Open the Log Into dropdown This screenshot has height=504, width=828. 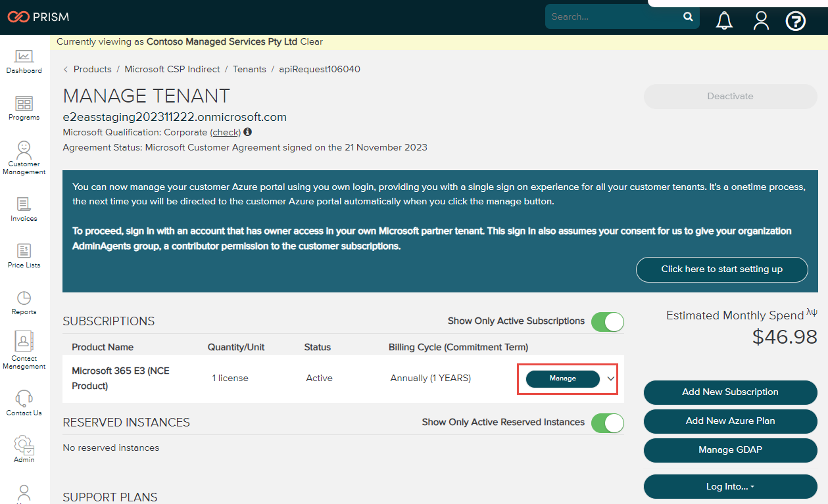730,486
